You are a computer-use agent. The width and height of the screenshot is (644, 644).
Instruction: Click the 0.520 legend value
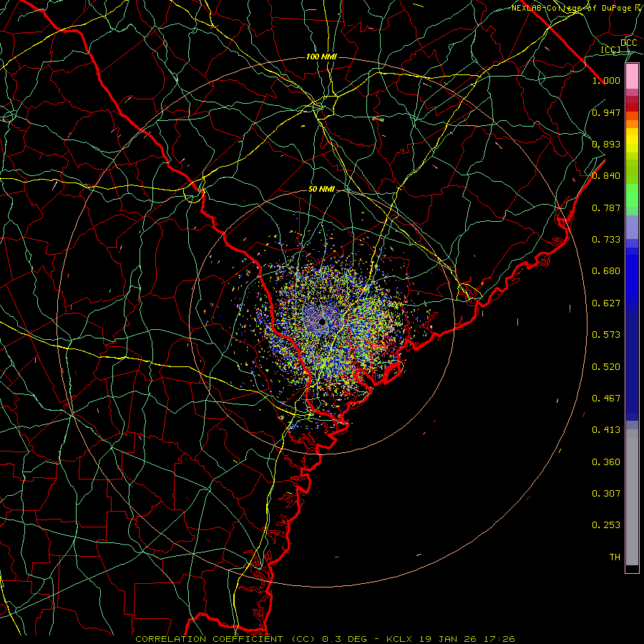(x=606, y=367)
